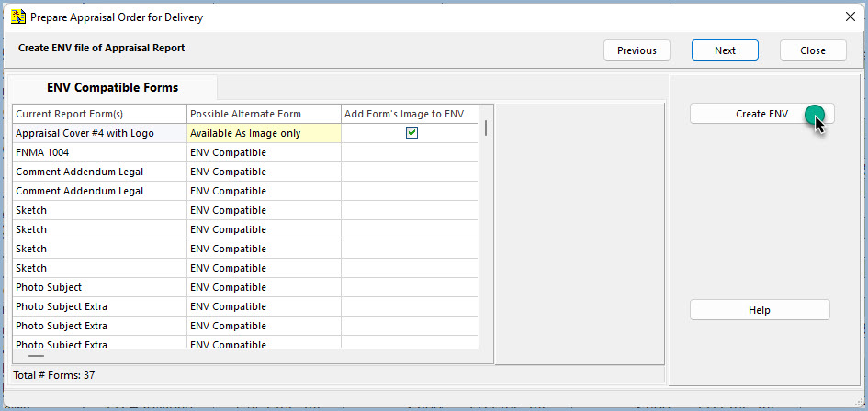Click the Current Report Form(s) column header

coord(99,114)
